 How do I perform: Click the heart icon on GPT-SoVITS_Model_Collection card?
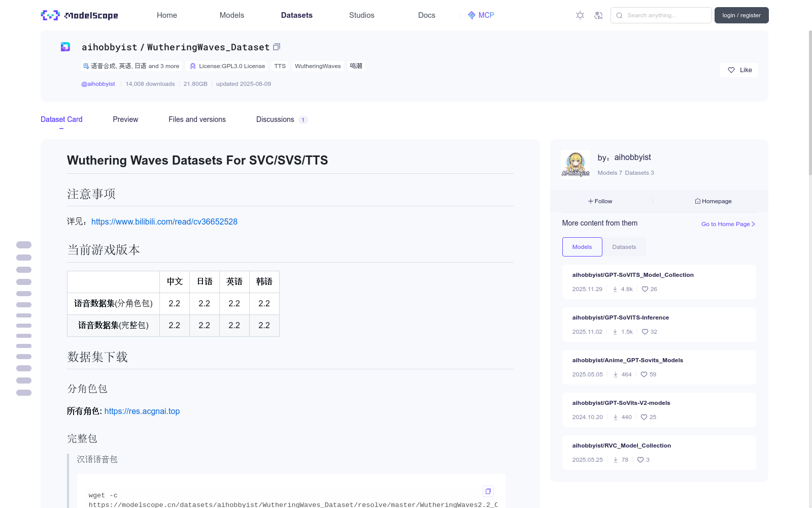[645, 289]
